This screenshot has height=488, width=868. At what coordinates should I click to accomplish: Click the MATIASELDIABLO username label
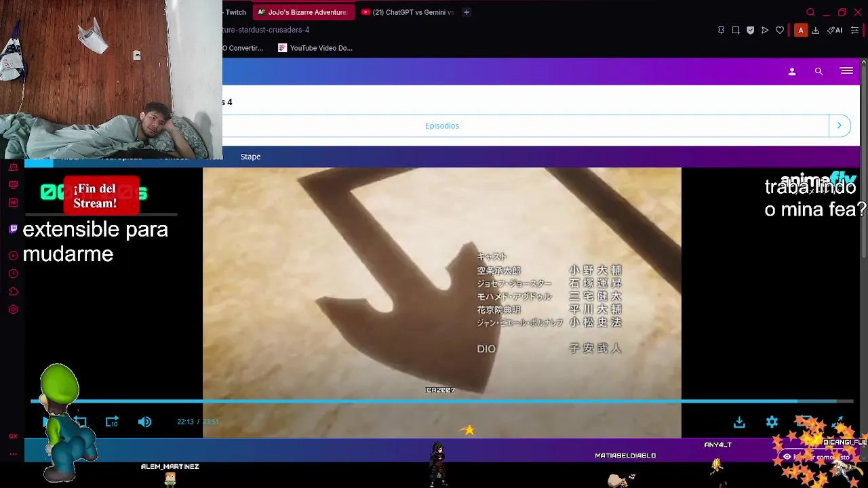pyautogui.click(x=625, y=455)
